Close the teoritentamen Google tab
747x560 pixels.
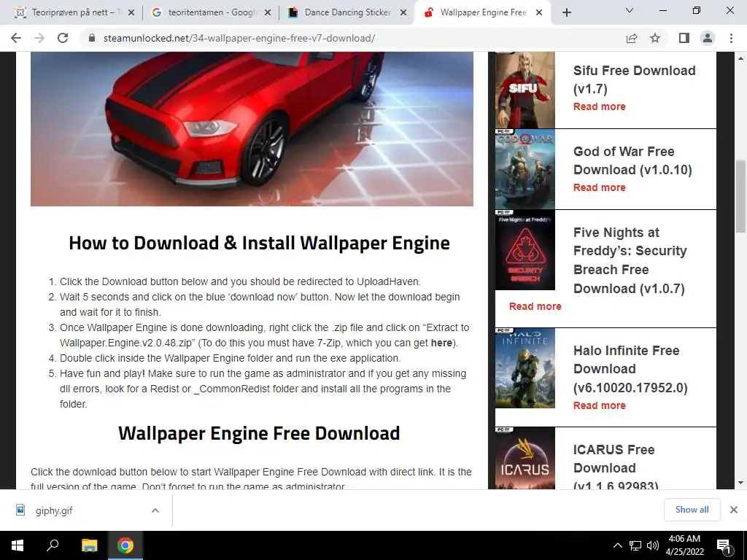268,12
